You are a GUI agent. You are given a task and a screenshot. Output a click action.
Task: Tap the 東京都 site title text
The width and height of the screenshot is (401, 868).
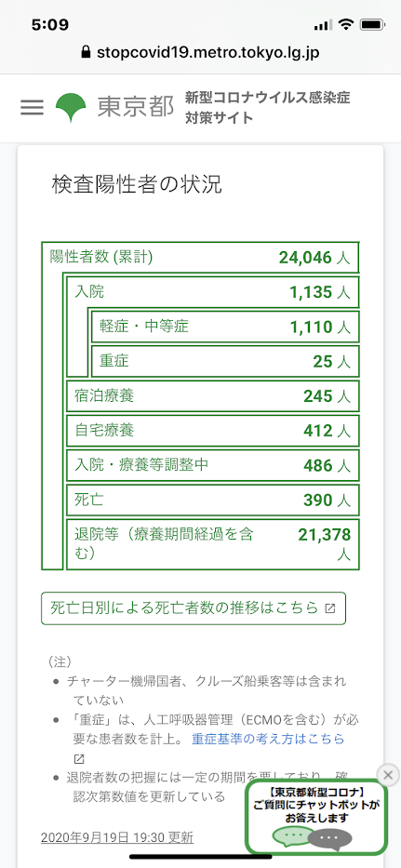coord(135,107)
